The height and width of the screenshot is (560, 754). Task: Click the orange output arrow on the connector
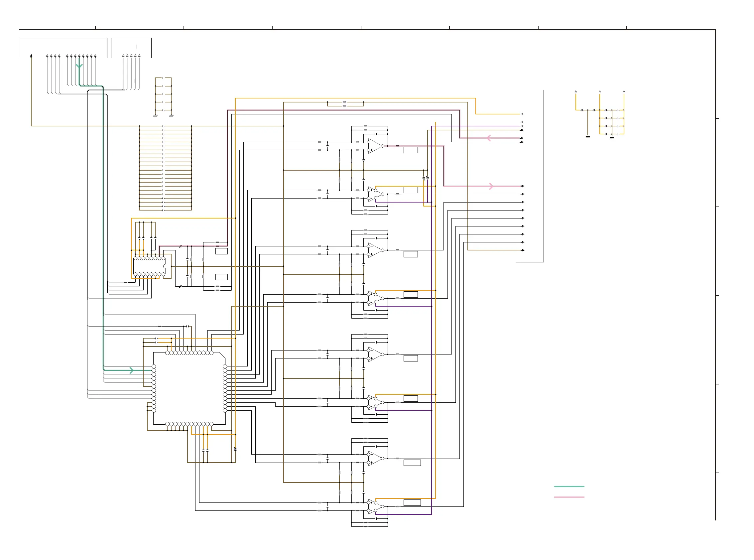point(522,114)
